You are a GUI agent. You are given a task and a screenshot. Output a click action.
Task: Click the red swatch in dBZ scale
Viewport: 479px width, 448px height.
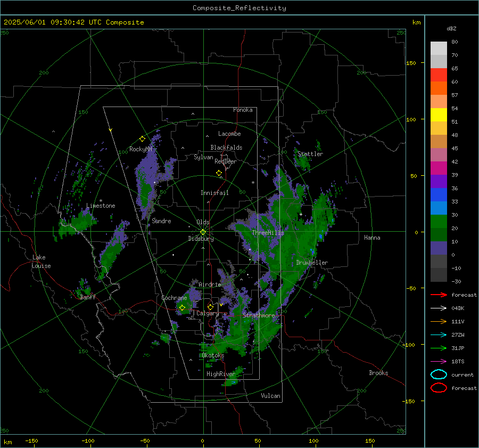439,75
